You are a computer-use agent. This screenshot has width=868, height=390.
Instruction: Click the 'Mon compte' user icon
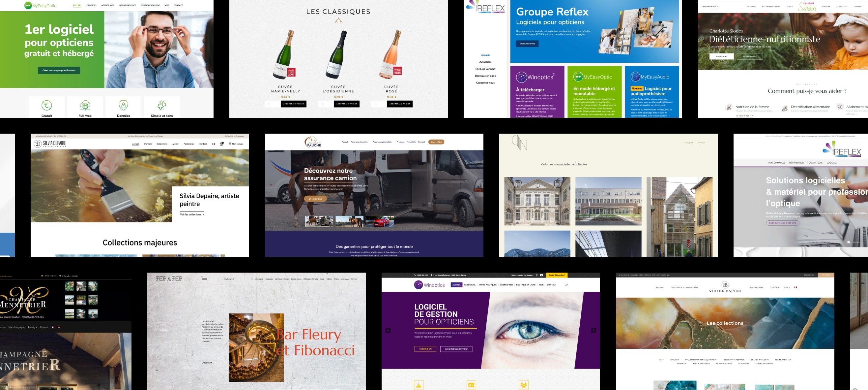click(x=230, y=144)
